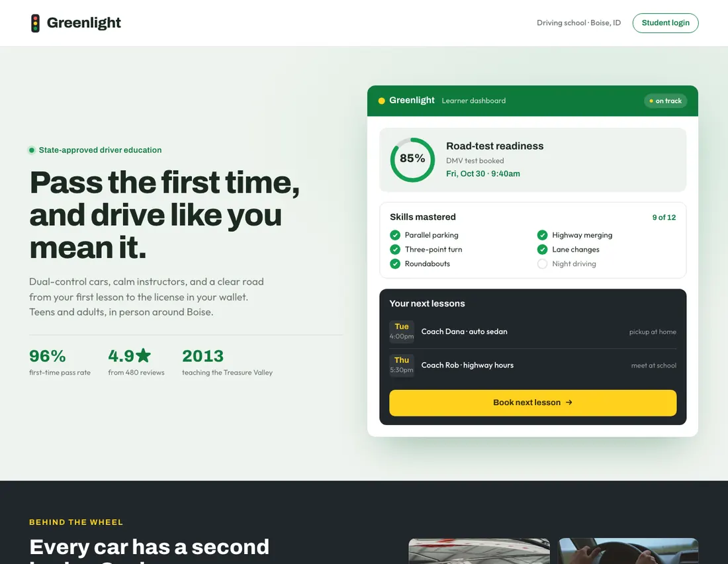Screen dimensions: 728x564
Task: Click the 'BEHIND THE WHEEL' section label
Action: pyautogui.click(x=76, y=522)
